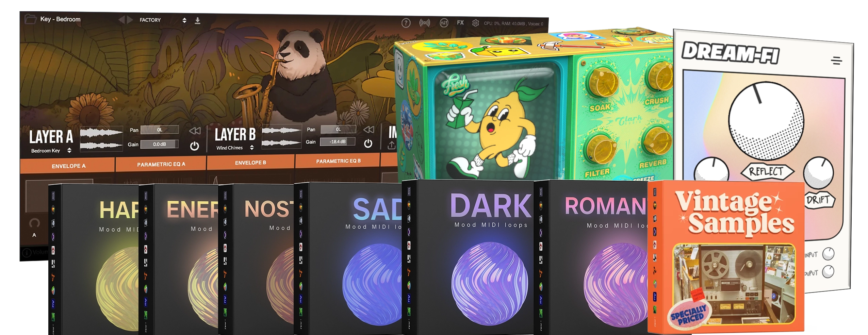Switch to the PARAMETRIC EQ B tab

338,161
